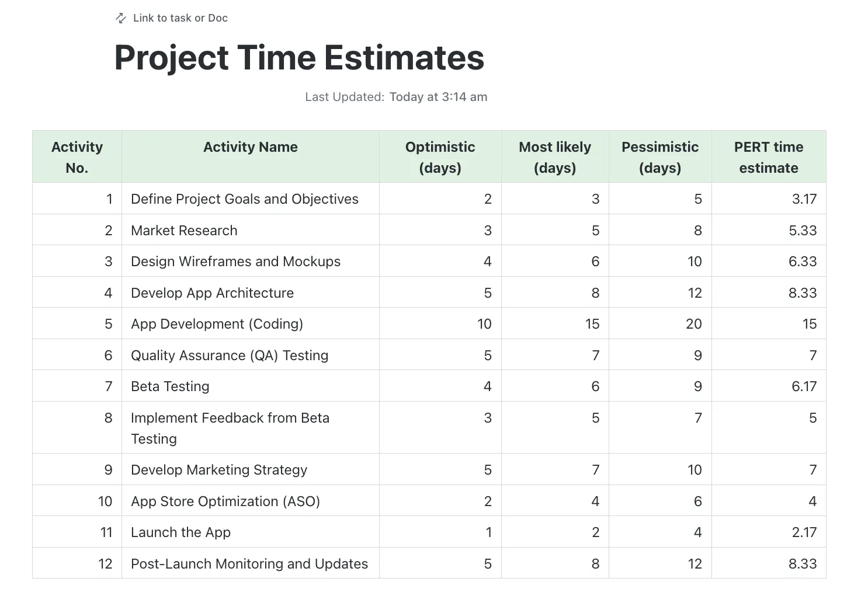The image size is (868, 589).
Task: Click the 'App Development (Coding)' cell
Action: (251, 324)
